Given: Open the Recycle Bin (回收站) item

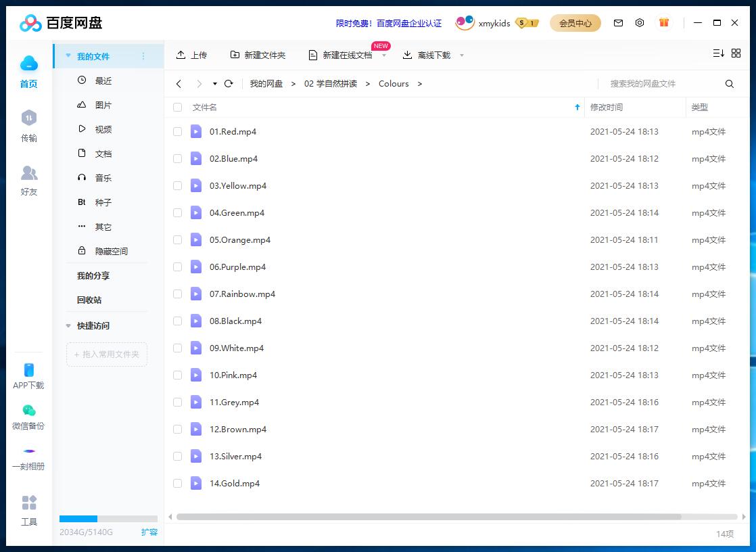Looking at the screenshot, I should pyautogui.click(x=89, y=300).
